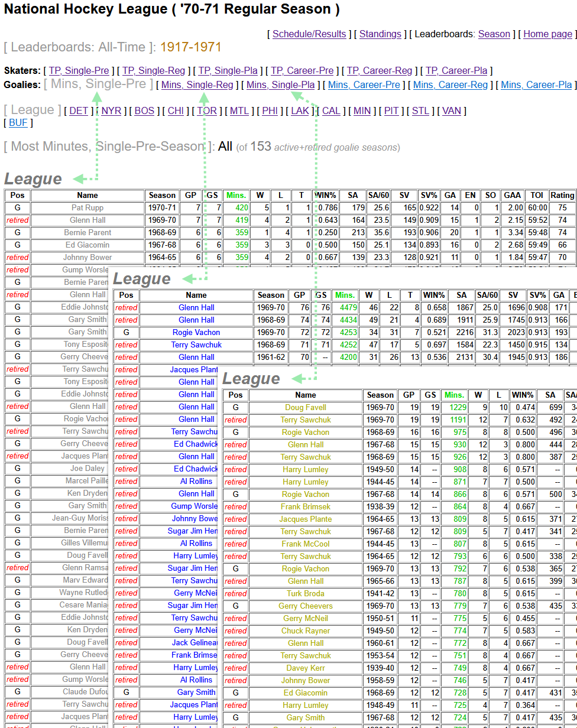577x728 pixels.
Task: Open skaters TP, Career-Pla leaderboard
Action: coord(456,71)
